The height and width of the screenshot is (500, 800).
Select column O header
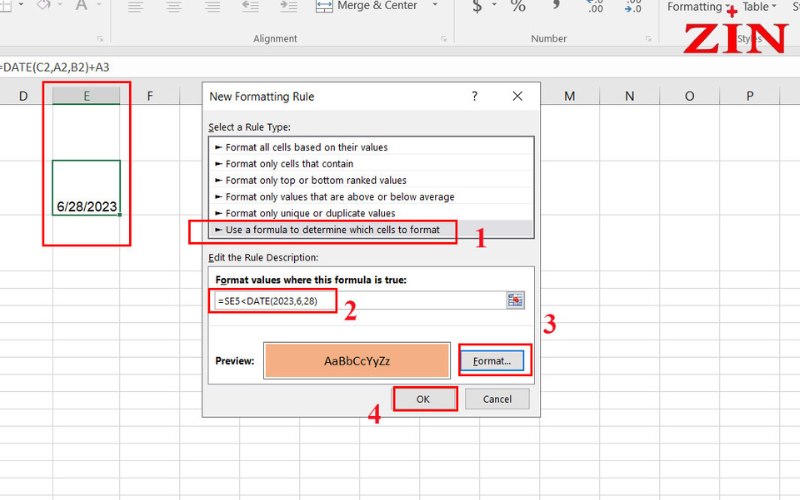[689, 96]
